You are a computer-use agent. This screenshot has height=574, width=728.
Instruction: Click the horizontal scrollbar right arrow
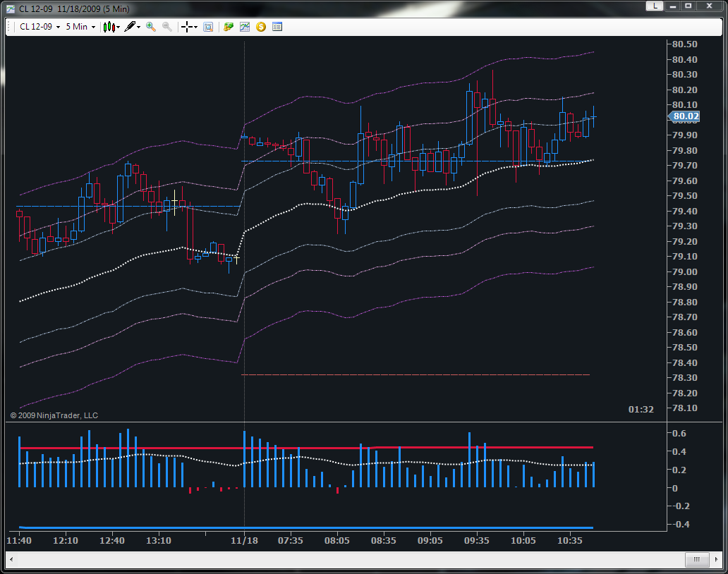[717, 559]
